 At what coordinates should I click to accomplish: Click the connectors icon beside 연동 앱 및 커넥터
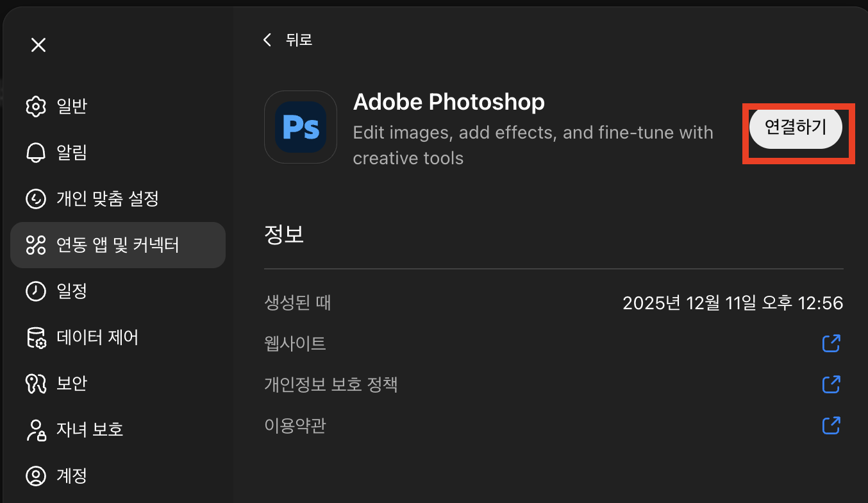click(36, 245)
